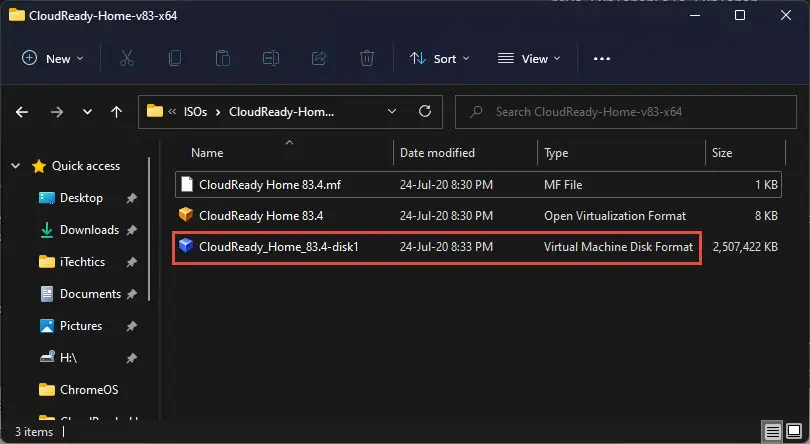Image resolution: width=810 pixels, height=444 pixels.
Task: Switch to Large icons view in status bar
Action: pos(794,431)
